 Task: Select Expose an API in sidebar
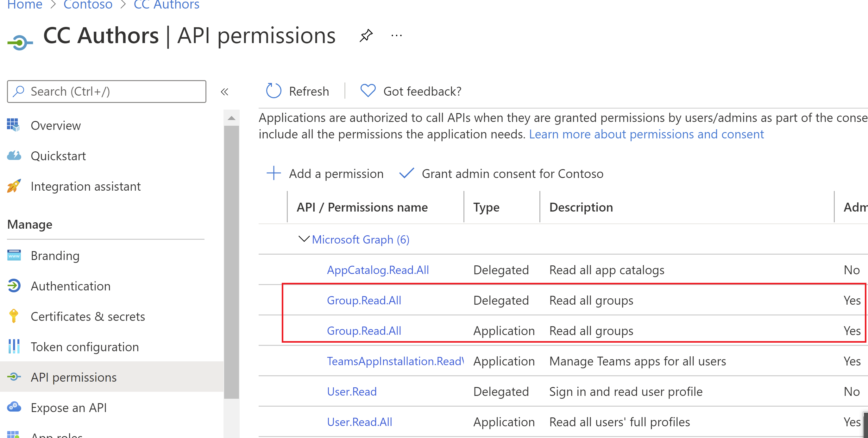pos(68,407)
